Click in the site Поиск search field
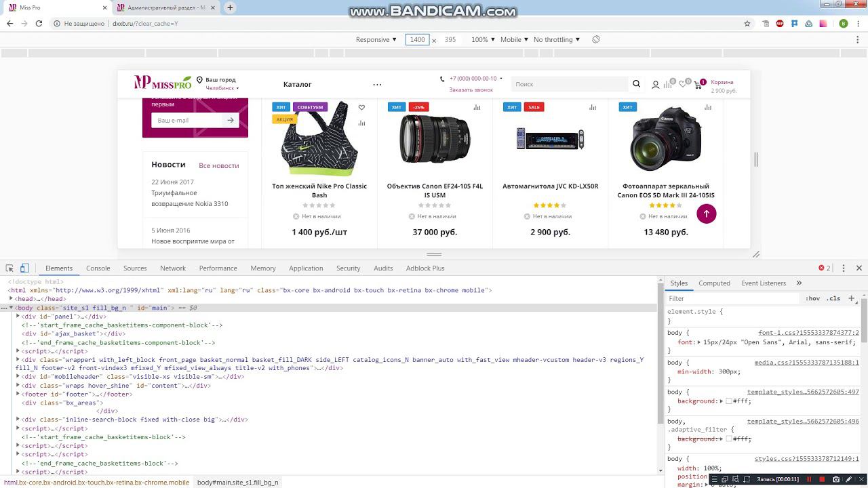This screenshot has height=488, width=868. point(568,84)
